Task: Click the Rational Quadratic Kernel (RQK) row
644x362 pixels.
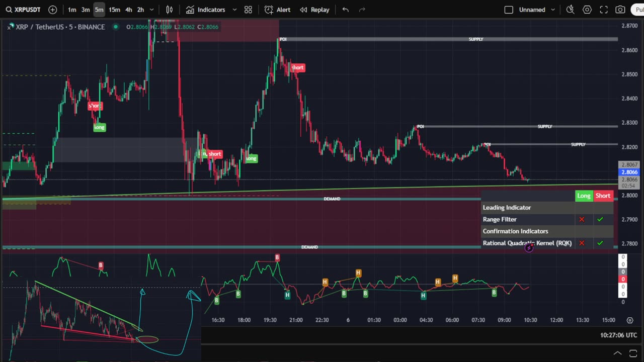Action: [527, 243]
